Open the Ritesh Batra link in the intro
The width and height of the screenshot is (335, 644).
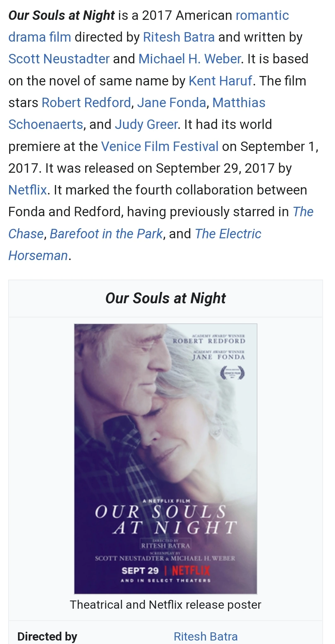179,37
